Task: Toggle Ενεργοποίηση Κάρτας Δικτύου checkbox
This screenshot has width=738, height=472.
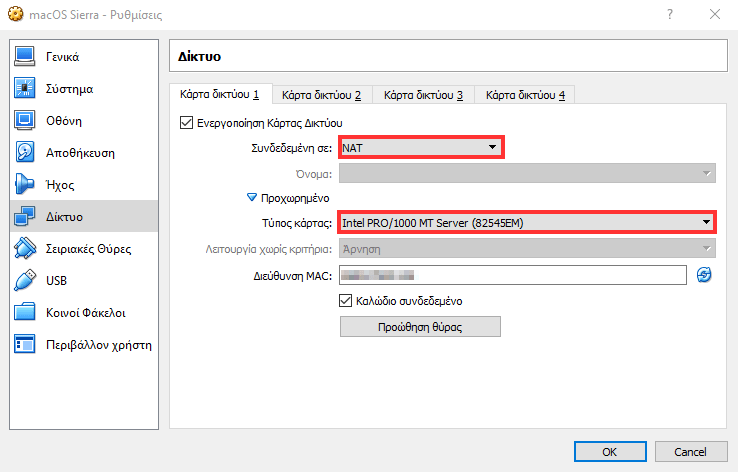Action: click(185, 123)
